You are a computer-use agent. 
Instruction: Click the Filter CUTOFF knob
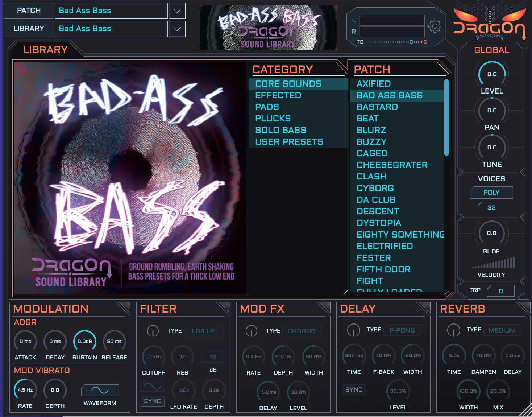pyautogui.click(x=154, y=357)
